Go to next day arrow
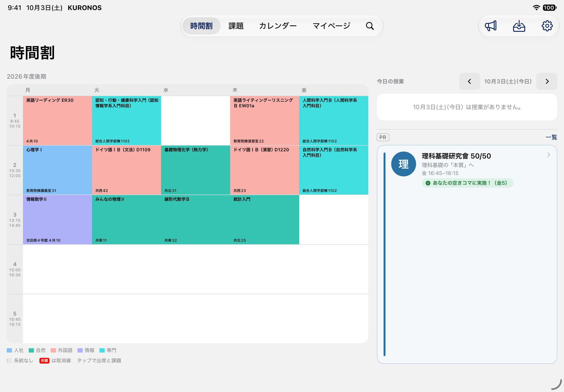The width and height of the screenshot is (564, 392). (547, 81)
